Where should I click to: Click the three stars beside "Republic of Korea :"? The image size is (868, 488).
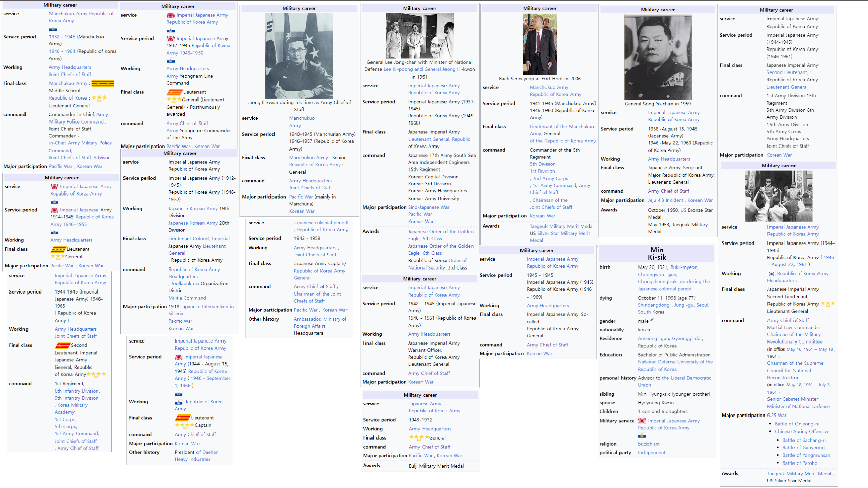click(x=99, y=97)
